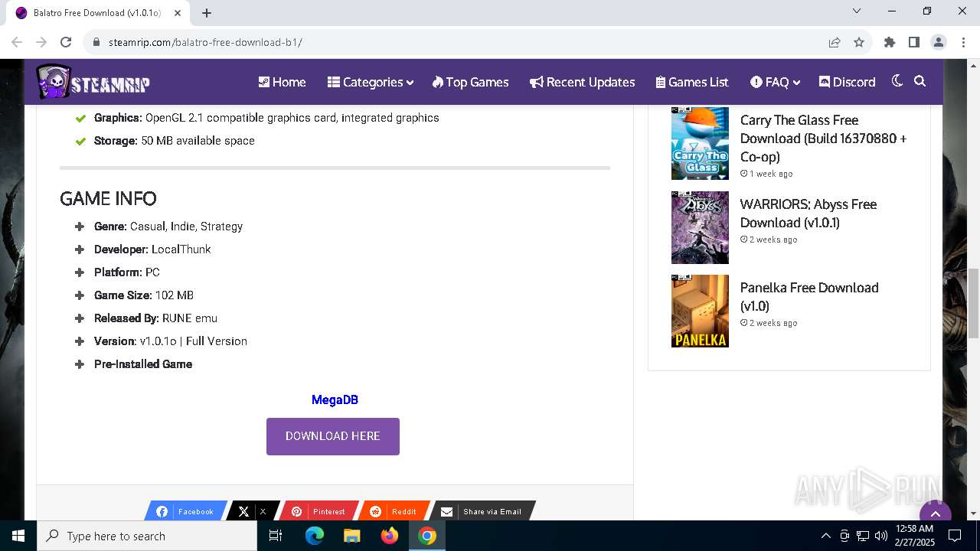Share the page on X
This screenshot has width=980, height=551.
coord(252,511)
